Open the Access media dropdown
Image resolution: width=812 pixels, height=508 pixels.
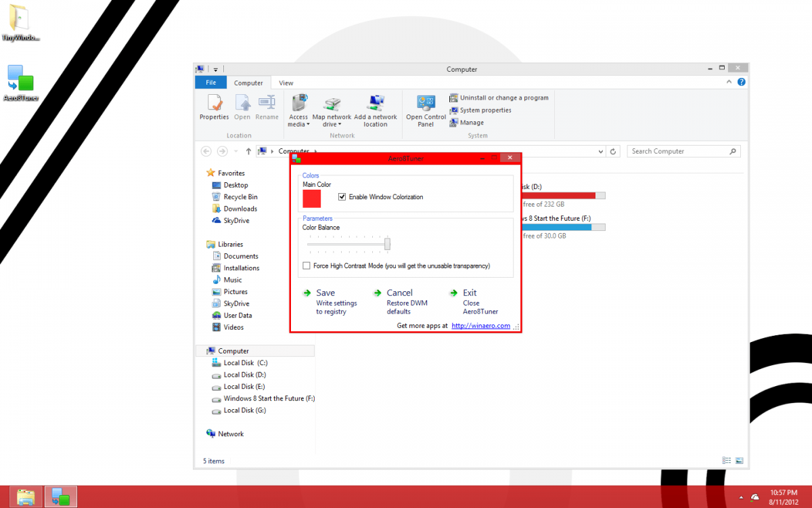298,112
